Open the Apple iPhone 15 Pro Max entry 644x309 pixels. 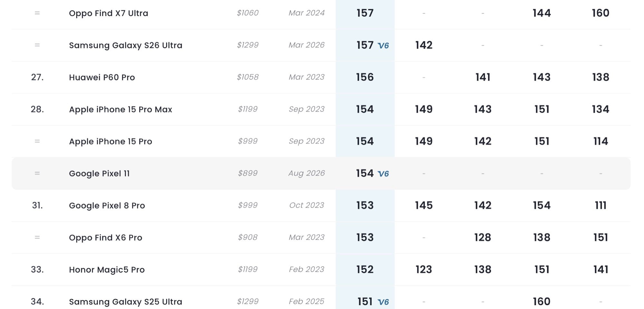point(120,109)
